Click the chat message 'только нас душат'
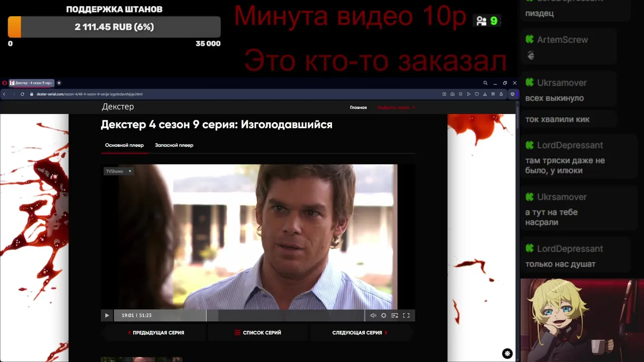644x362 pixels. [x=560, y=264]
